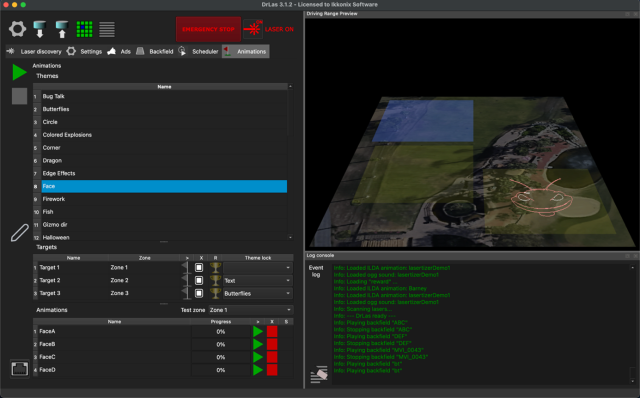Screen dimensions: 640x398
Task: Click the trophy icon for Target 2
Action: tap(215, 280)
